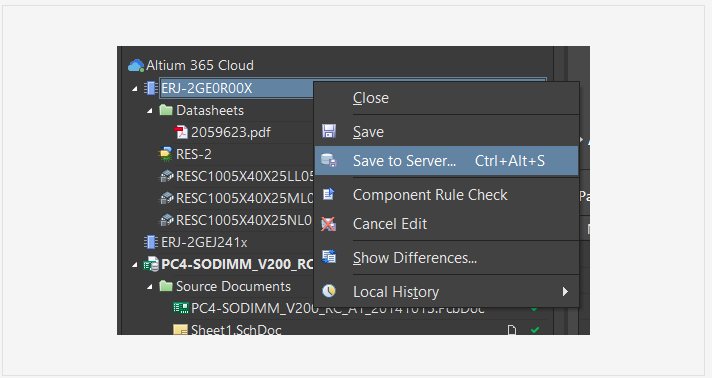The image size is (712, 378).
Task: Click the Local History clock icon
Action: pyautogui.click(x=329, y=291)
